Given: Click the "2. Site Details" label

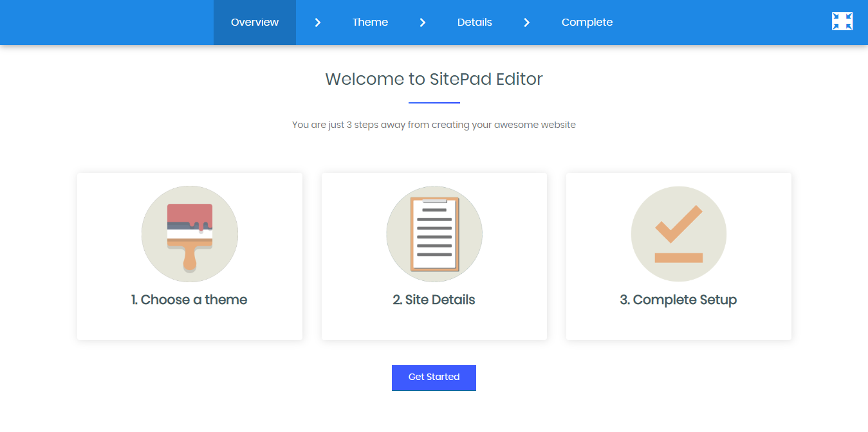Looking at the screenshot, I should [434, 300].
